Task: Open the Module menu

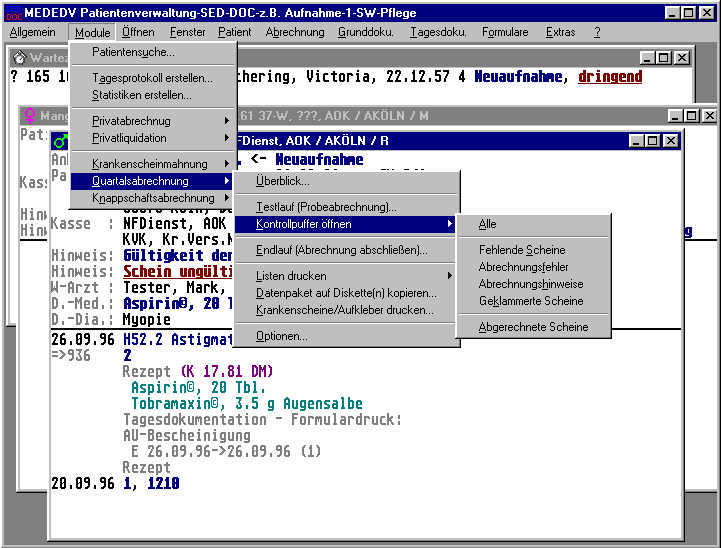Action: (x=92, y=32)
